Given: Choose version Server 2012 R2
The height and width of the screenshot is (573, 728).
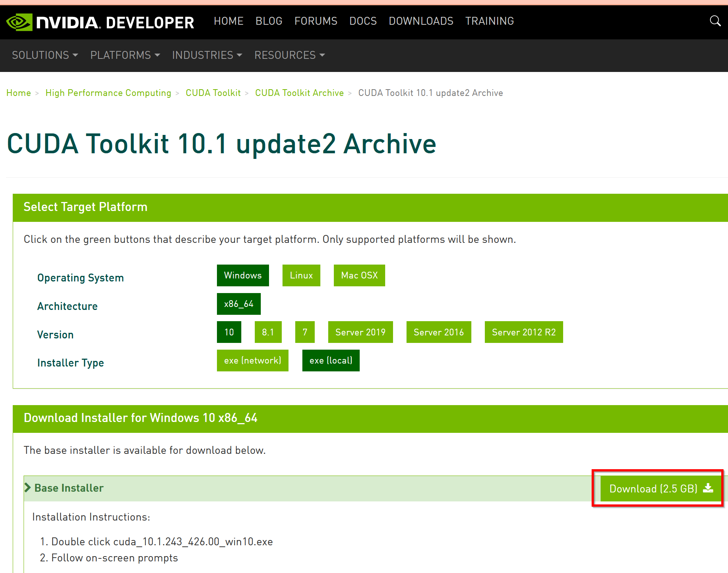Looking at the screenshot, I should [x=524, y=332].
